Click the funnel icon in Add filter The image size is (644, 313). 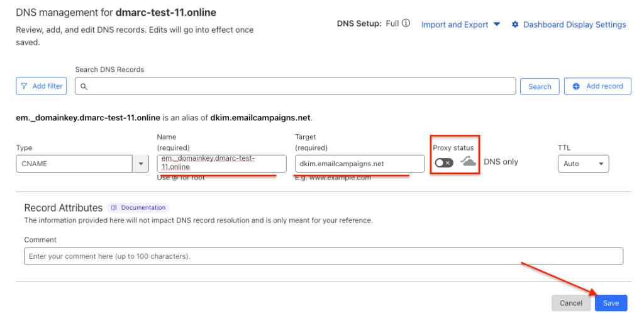24,86
